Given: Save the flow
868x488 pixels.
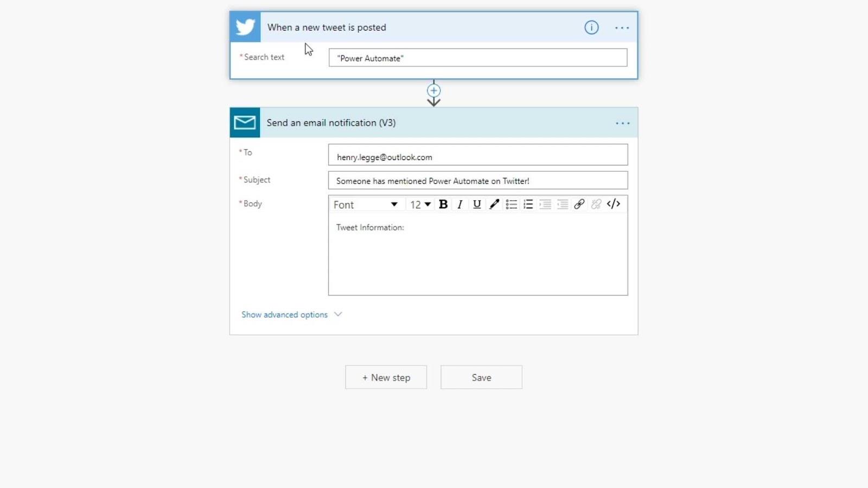Looking at the screenshot, I should 481,377.
